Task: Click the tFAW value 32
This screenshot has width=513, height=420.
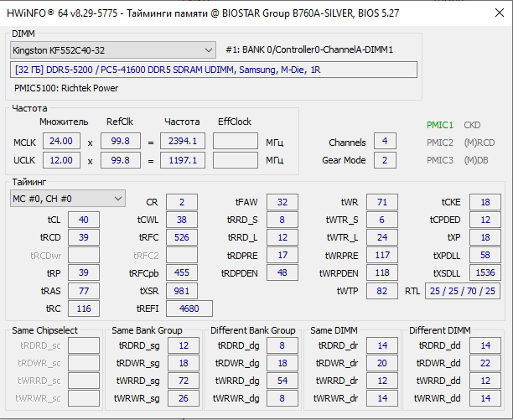Action: coord(282,202)
